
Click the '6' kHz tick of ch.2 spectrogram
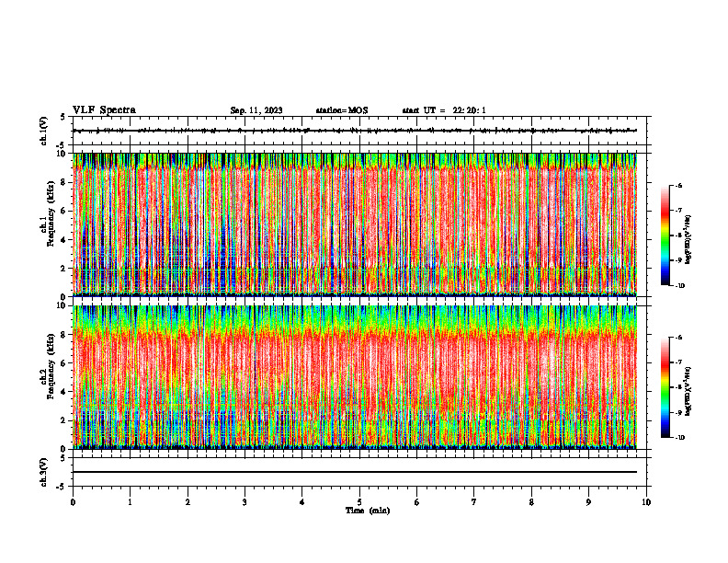point(64,363)
